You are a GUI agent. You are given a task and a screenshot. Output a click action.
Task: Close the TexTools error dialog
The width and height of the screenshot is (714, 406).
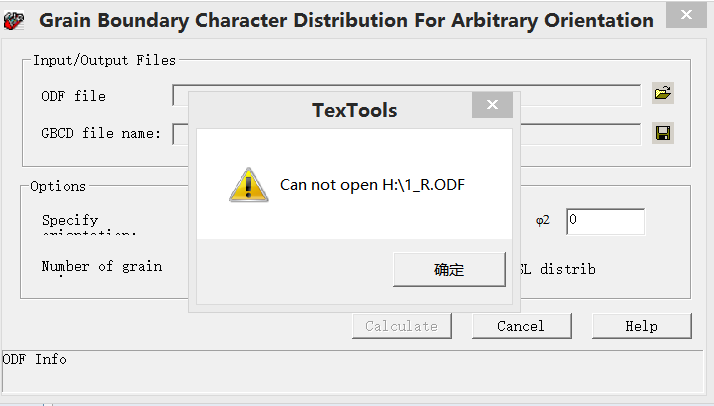(x=491, y=106)
